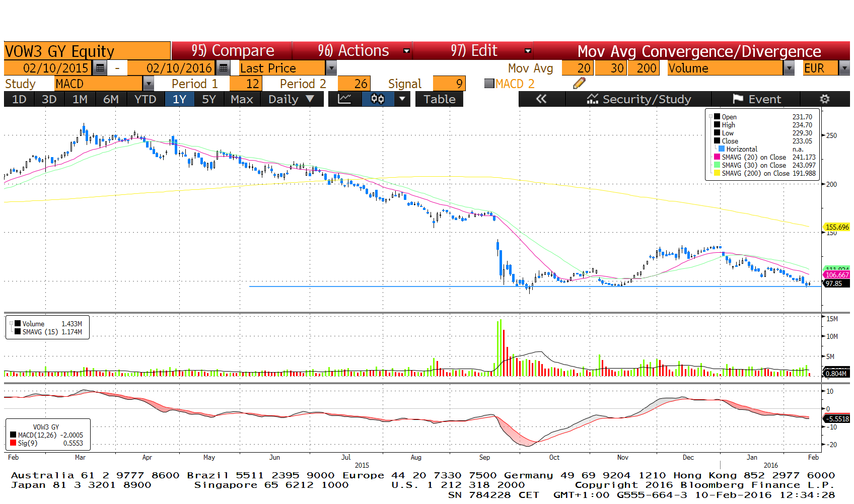This screenshot has width=854, height=504.
Task: Click the Signal value field
Action: [449, 84]
